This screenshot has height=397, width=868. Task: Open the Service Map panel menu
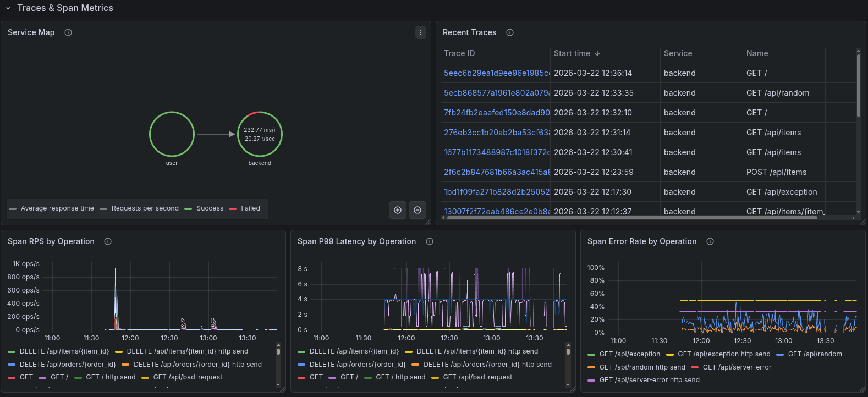click(x=421, y=32)
